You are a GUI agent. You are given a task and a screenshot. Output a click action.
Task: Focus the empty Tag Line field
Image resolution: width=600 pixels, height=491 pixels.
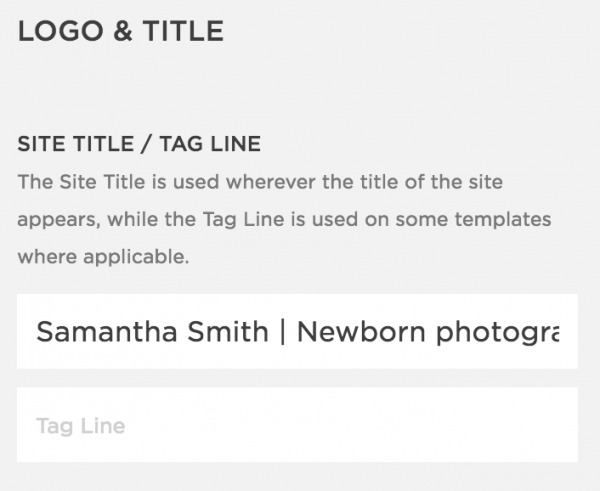[x=297, y=426]
